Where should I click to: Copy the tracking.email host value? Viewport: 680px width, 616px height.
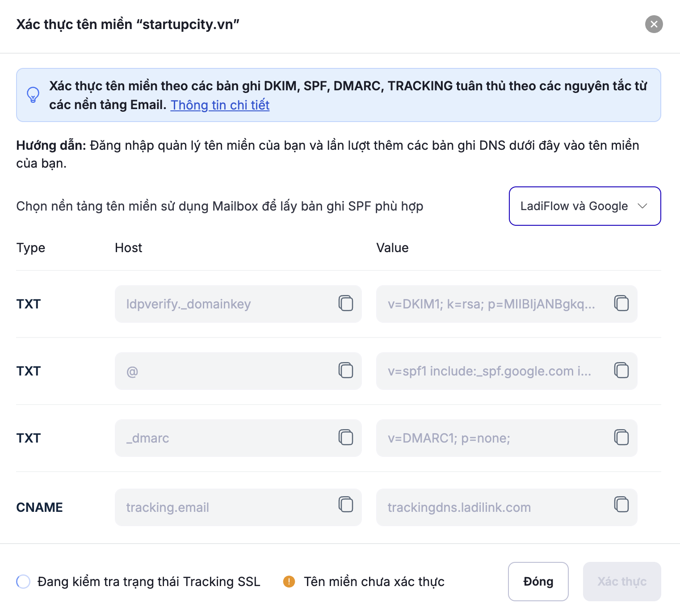346,504
